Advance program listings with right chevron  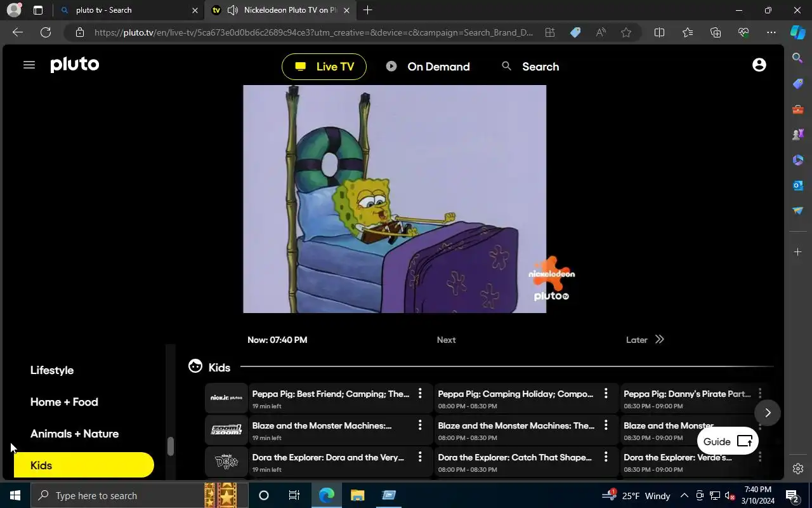tap(768, 413)
